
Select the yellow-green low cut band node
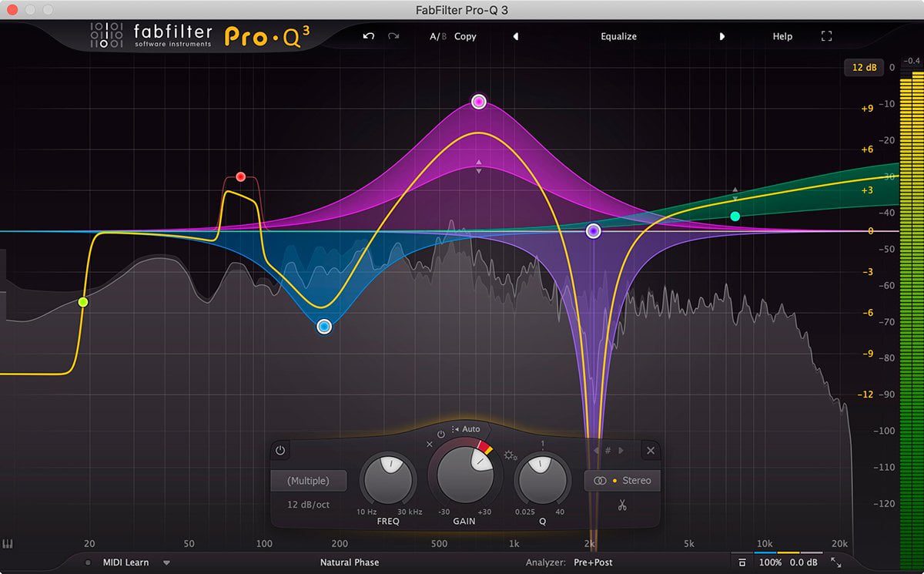click(83, 302)
